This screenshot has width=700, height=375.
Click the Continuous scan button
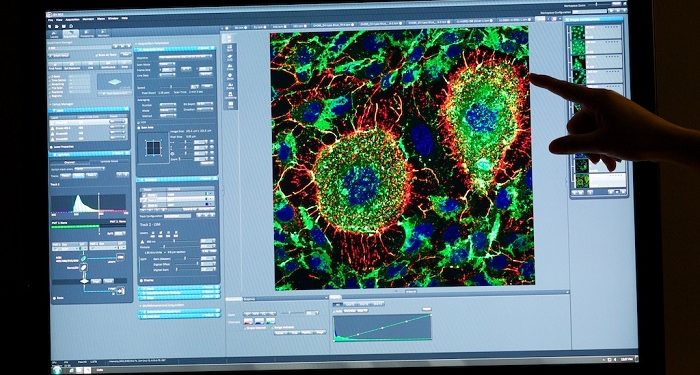click(x=107, y=65)
